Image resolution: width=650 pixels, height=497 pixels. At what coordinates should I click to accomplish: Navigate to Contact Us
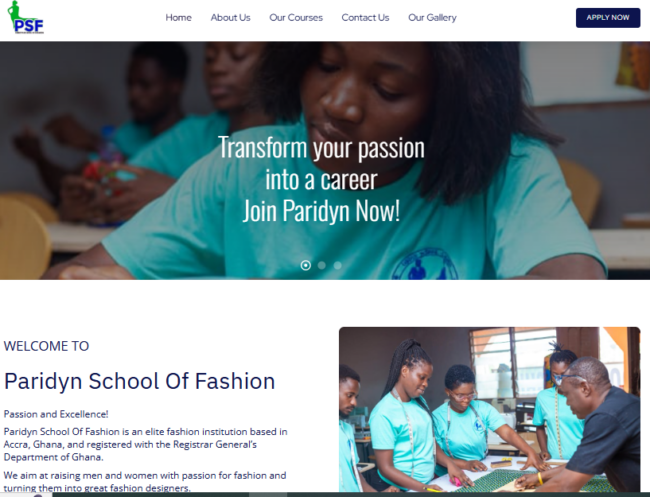coord(365,17)
